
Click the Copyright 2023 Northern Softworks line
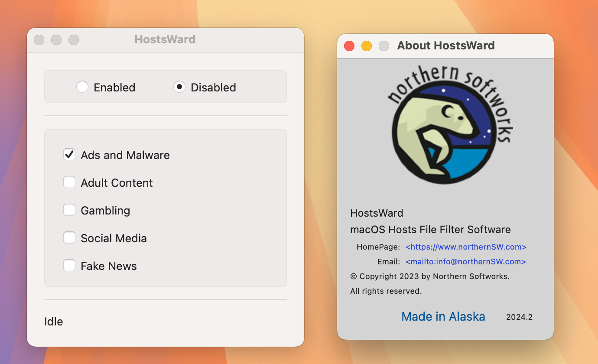[x=430, y=276]
